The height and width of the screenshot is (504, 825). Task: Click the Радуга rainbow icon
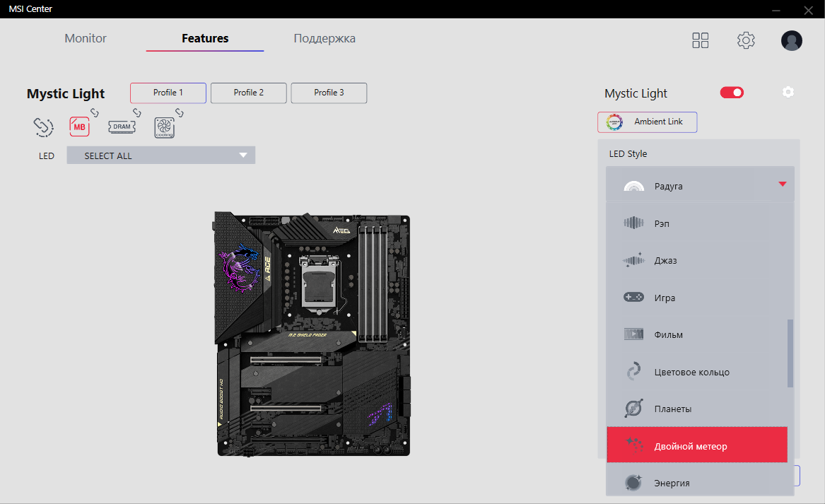click(x=633, y=186)
